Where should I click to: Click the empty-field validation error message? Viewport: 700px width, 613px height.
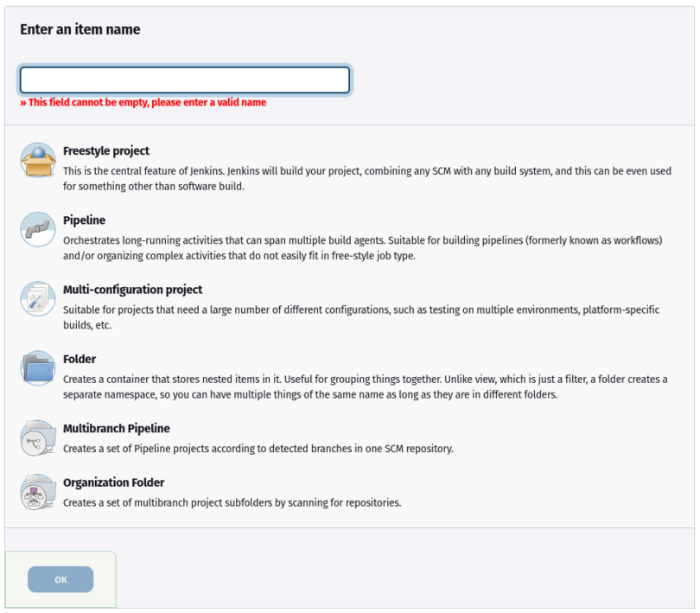[x=143, y=102]
